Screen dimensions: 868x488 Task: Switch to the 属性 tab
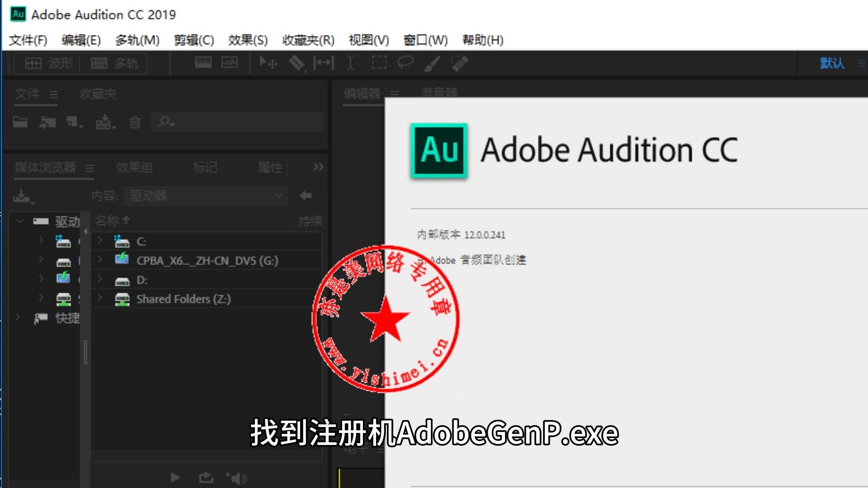pyautogui.click(x=270, y=168)
